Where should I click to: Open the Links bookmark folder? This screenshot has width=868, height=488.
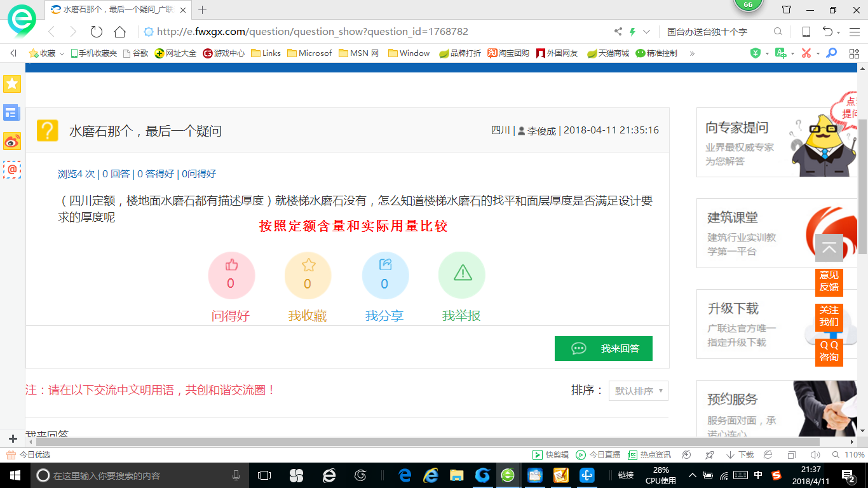(x=266, y=53)
